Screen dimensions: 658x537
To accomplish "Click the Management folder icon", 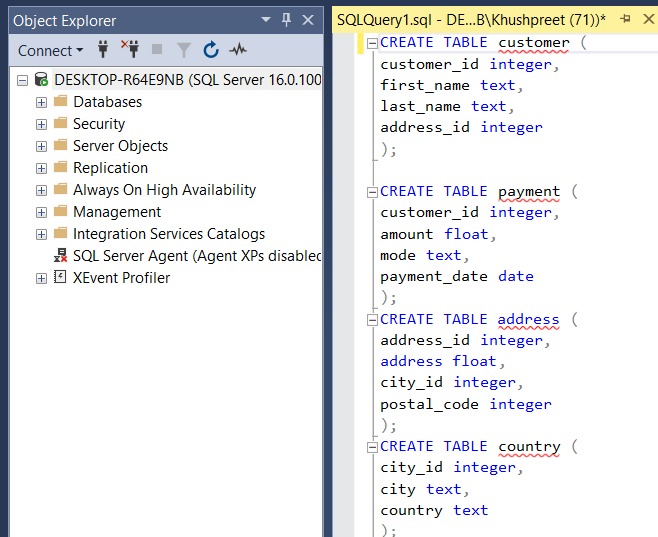I will tap(60, 211).
